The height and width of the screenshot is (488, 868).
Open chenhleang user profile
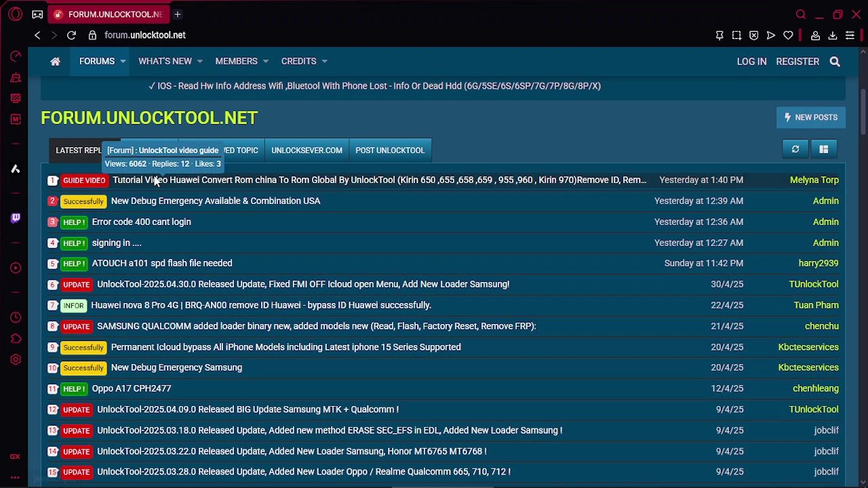(816, 388)
